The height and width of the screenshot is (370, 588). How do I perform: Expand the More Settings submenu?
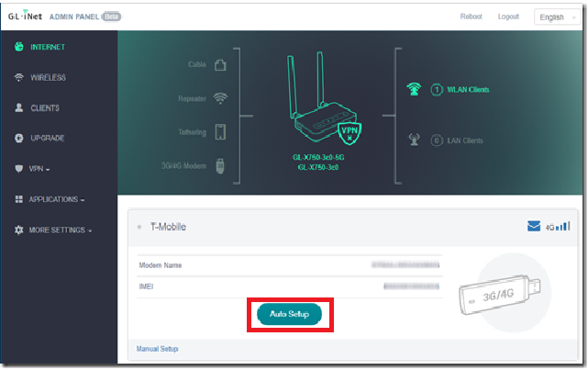pyautogui.click(x=61, y=230)
